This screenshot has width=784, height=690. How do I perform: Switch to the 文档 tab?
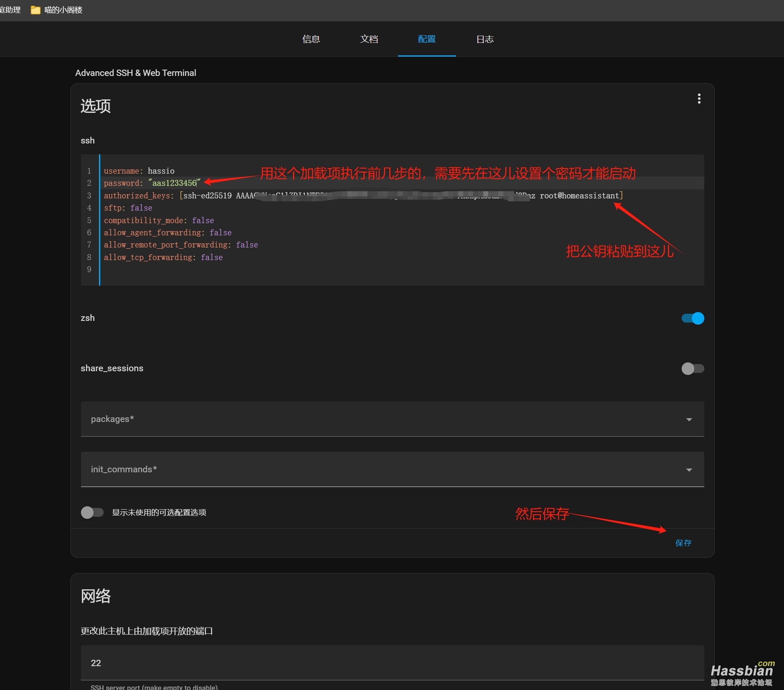tap(369, 39)
